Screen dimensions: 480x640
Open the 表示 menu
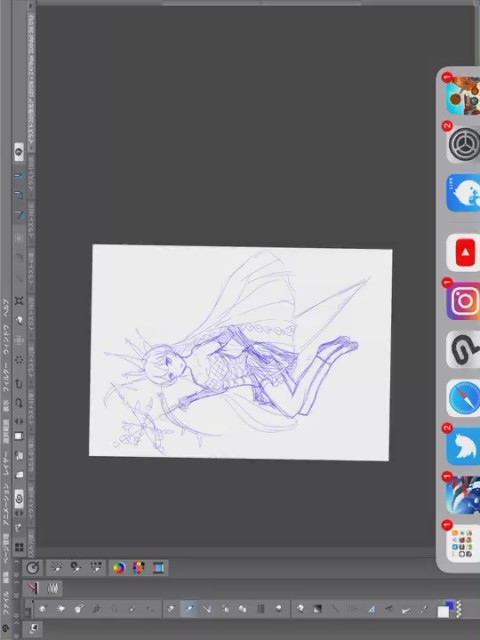tap(6, 404)
